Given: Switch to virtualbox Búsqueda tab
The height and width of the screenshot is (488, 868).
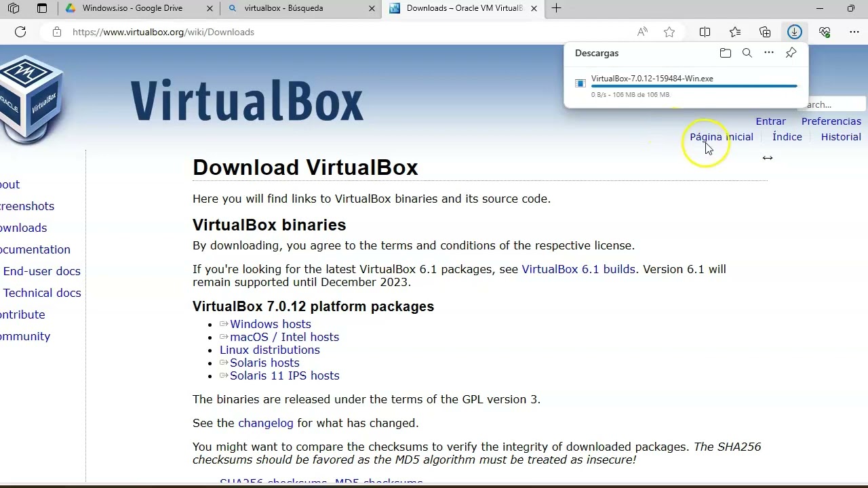Looking at the screenshot, I should click(301, 9).
